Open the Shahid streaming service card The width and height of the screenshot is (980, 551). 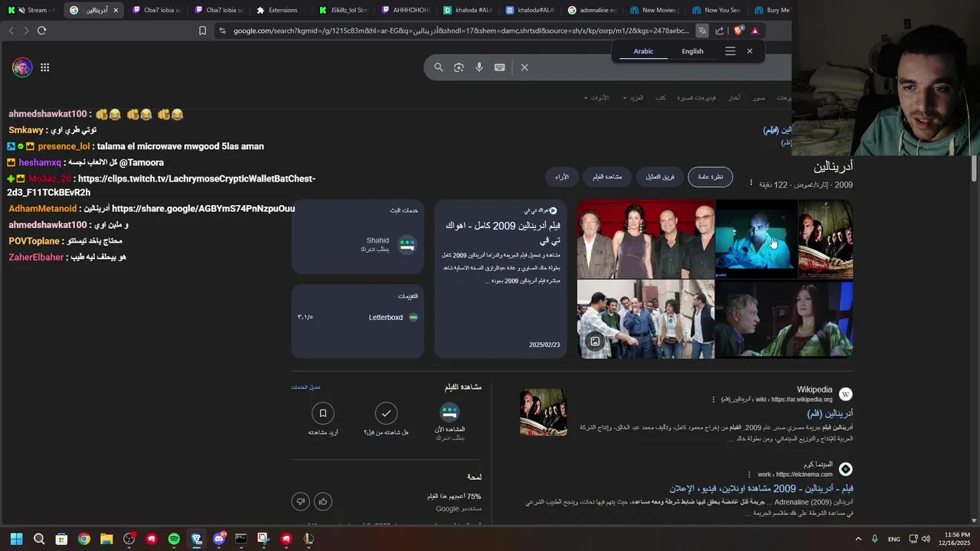(358, 236)
